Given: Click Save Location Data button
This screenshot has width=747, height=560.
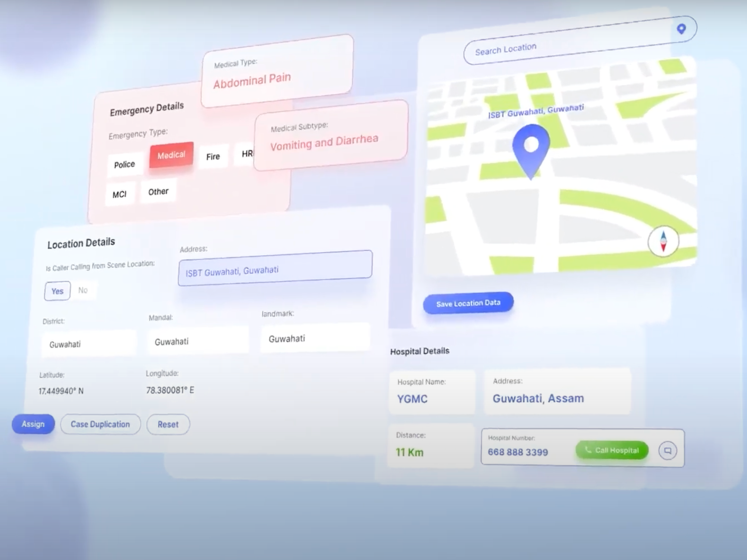Looking at the screenshot, I should (x=468, y=303).
